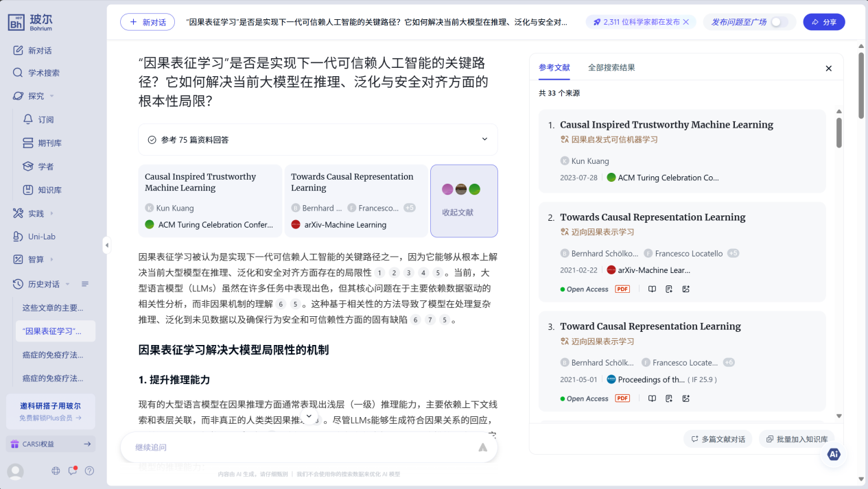Open the language globe icon

point(56,471)
